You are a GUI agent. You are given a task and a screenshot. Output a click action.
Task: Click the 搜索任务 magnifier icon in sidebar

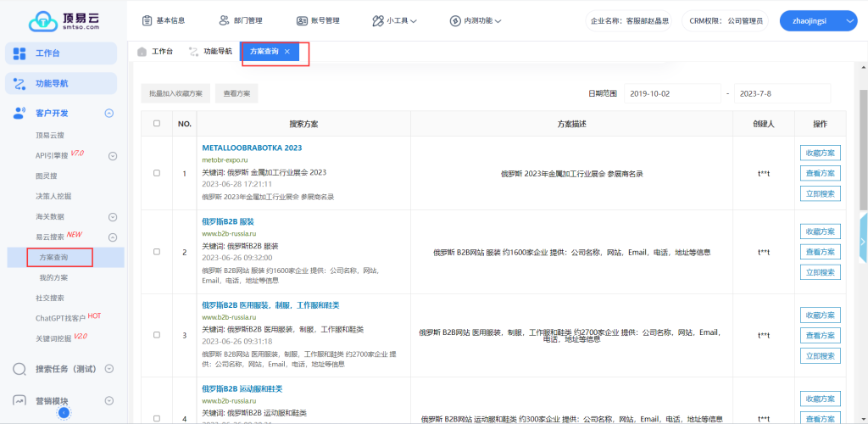click(x=19, y=370)
